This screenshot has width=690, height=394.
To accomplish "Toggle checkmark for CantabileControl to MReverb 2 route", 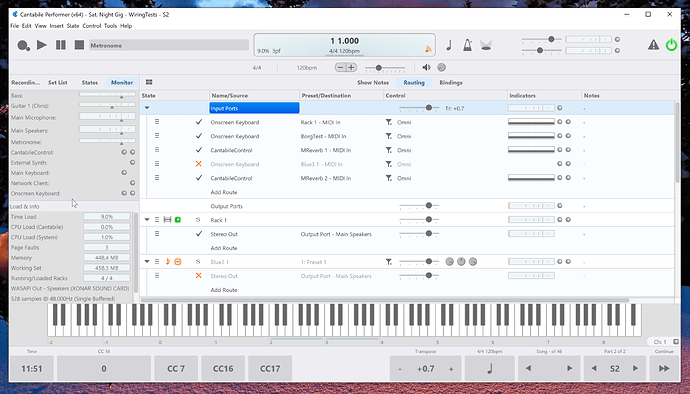I will pos(199,178).
